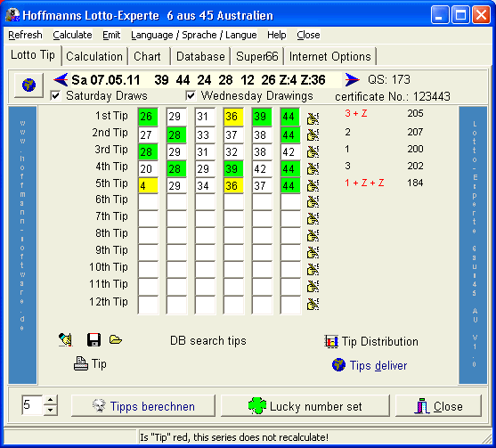496x448 pixels.
Task: Click first empty cell of 6th Tip
Action: click(x=148, y=202)
